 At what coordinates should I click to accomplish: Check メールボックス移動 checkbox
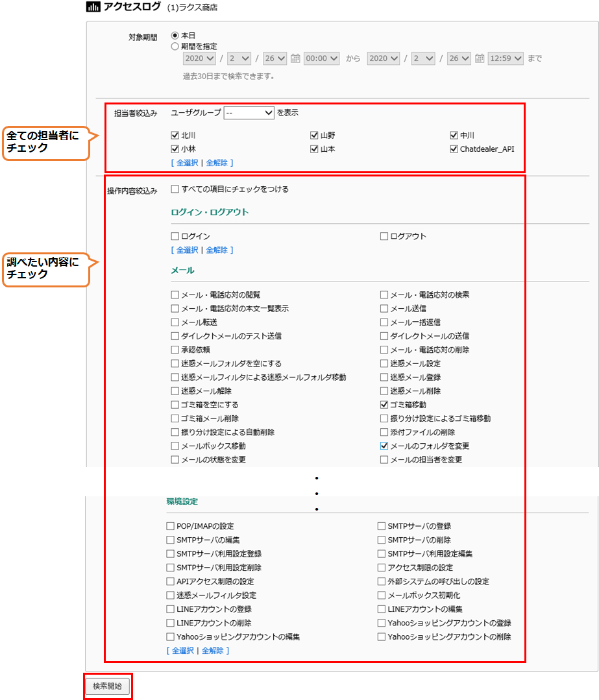tap(175, 446)
